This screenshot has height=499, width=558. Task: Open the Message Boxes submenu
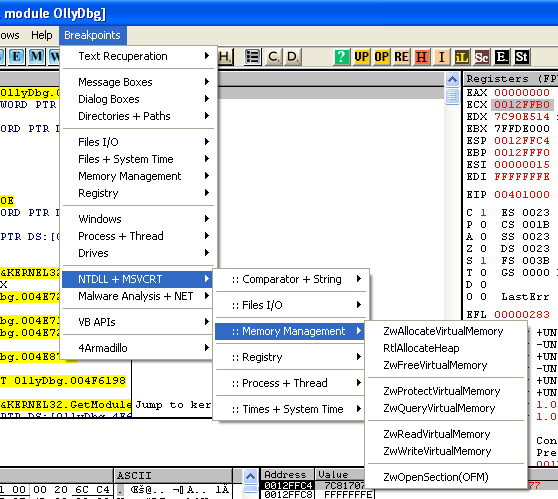pos(138,82)
